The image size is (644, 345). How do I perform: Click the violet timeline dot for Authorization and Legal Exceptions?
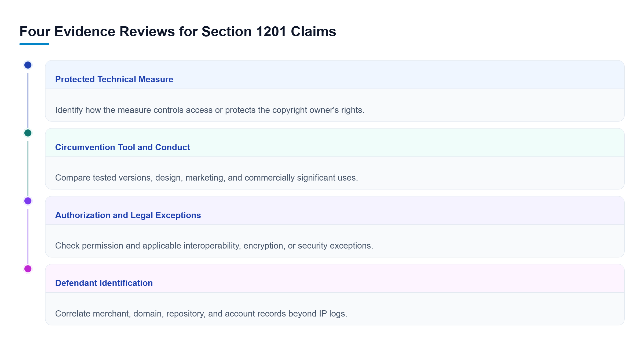coord(28,201)
